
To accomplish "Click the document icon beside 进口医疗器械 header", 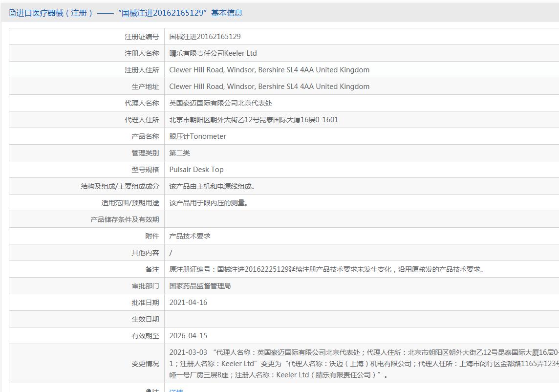I will pyautogui.click(x=13, y=13).
